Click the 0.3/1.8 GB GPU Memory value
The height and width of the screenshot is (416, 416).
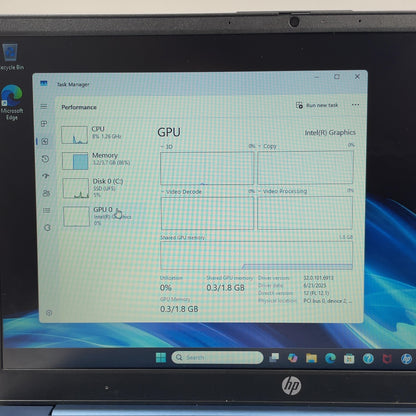(179, 309)
